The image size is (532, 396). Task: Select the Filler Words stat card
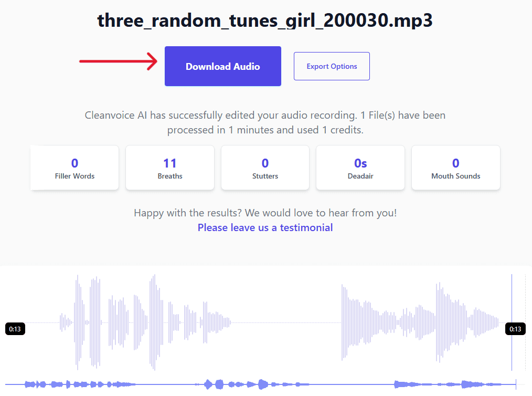click(75, 168)
